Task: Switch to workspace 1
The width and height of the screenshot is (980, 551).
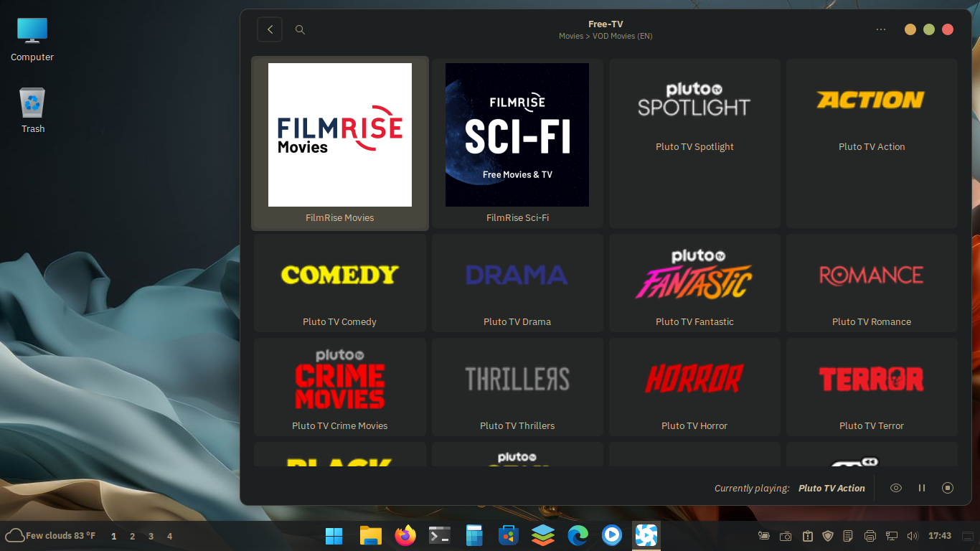Action: pos(113,536)
